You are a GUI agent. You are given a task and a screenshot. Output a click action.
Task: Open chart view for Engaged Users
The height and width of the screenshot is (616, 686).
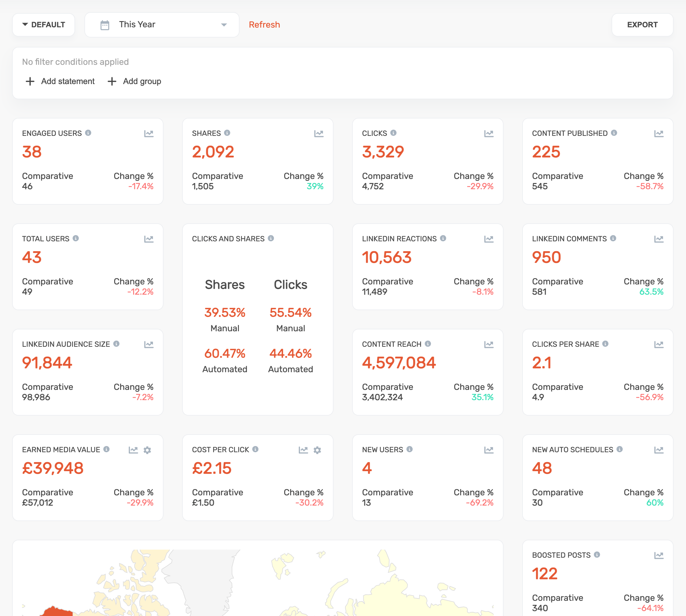click(x=149, y=134)
